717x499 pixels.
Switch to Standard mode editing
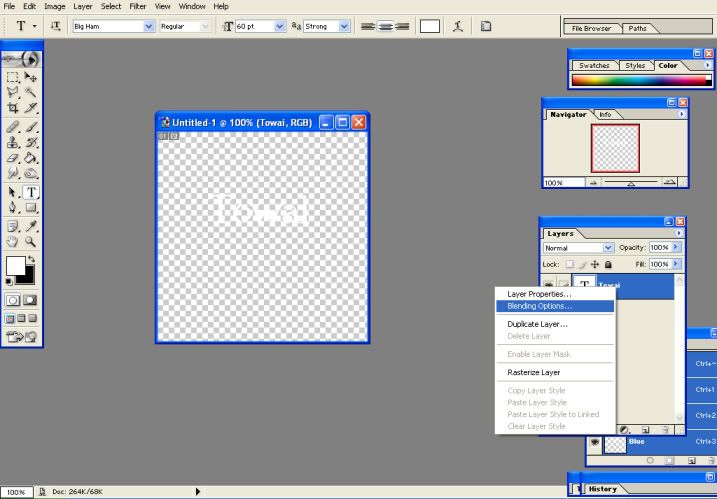[x=13, y=300]
